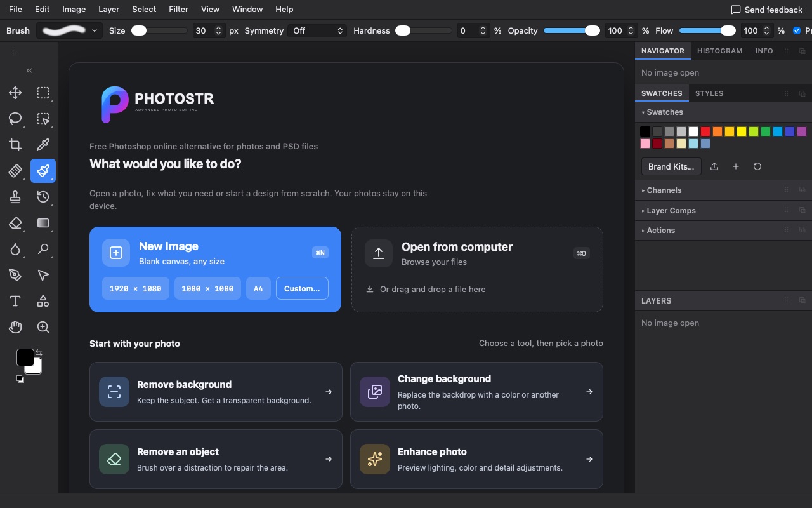This screenshot has width=812, height=508.
Task: Open the Enhance photo card
Action: point(476,459)
